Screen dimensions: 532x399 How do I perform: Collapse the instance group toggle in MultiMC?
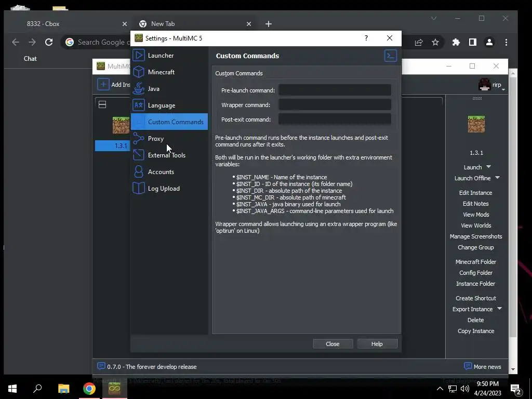point(102,104)
